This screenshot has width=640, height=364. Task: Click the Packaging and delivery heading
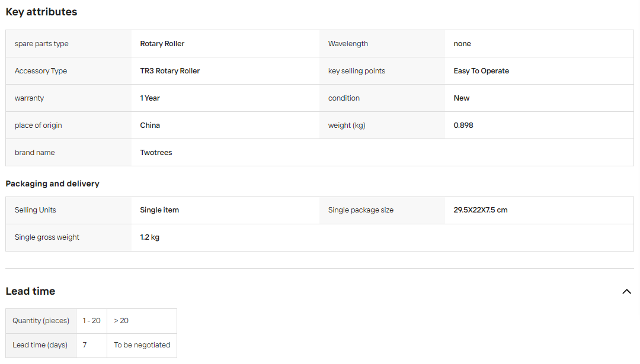pyautogui.click(x=52, y=184)
